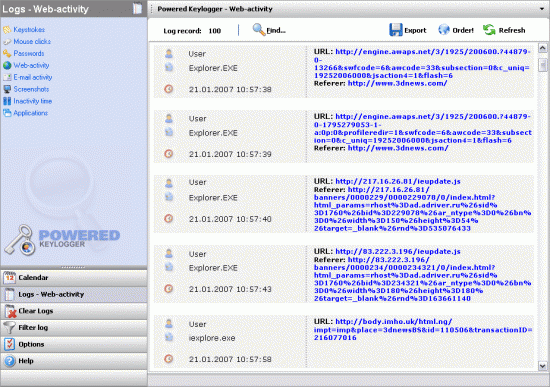Choose Clear Logs

[74, 311]
